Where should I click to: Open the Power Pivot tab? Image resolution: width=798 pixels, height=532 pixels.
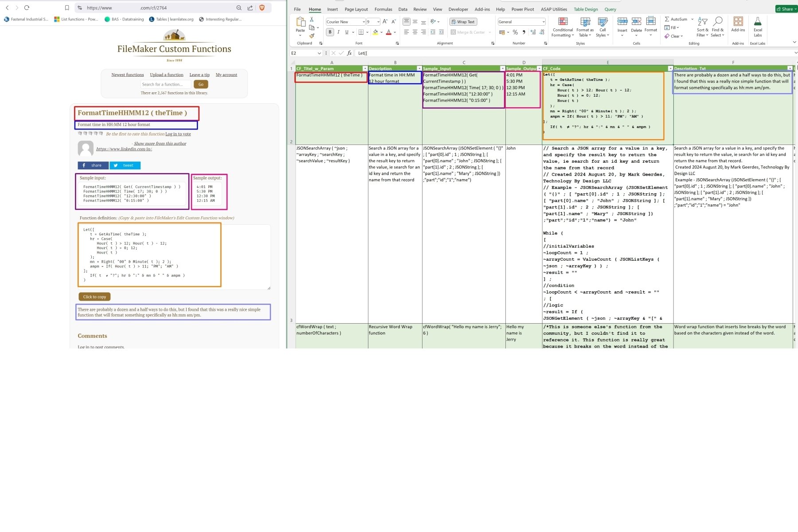[x=523, y=9]
